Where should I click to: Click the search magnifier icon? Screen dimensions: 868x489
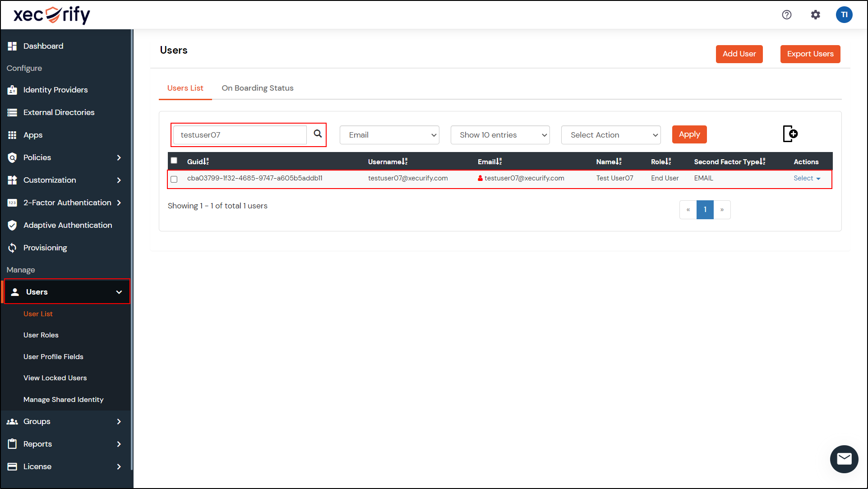(317, 134)
